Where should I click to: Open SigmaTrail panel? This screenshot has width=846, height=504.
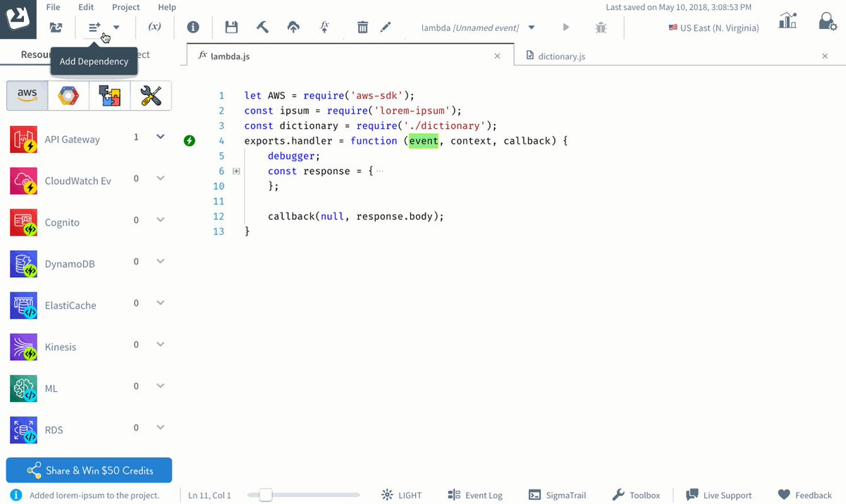pos(557,495)
